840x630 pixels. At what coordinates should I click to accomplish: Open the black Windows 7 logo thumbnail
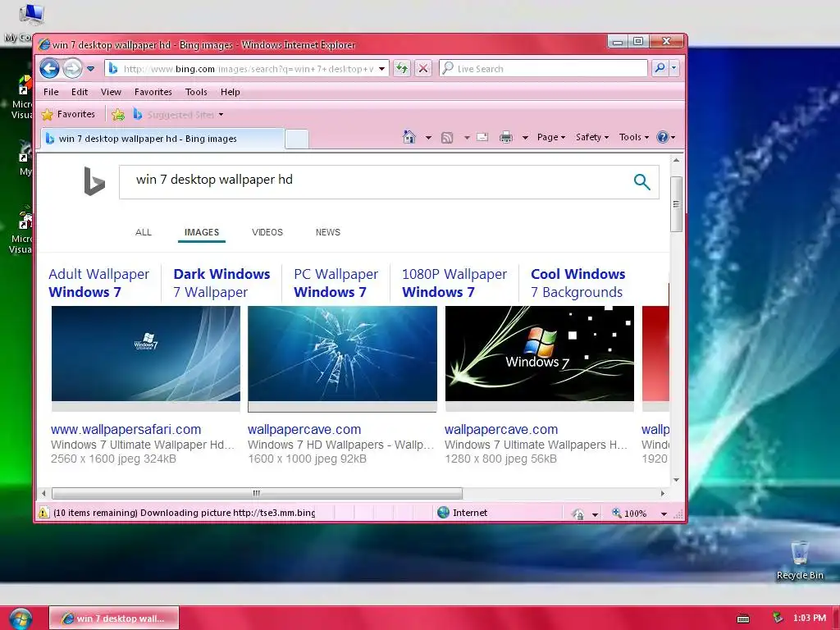click(x=540, y=354)
